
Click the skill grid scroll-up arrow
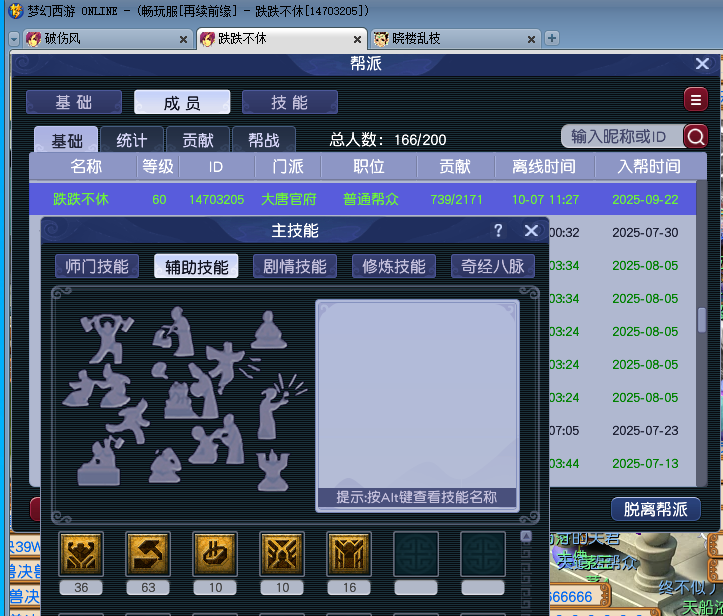(526, 536)
